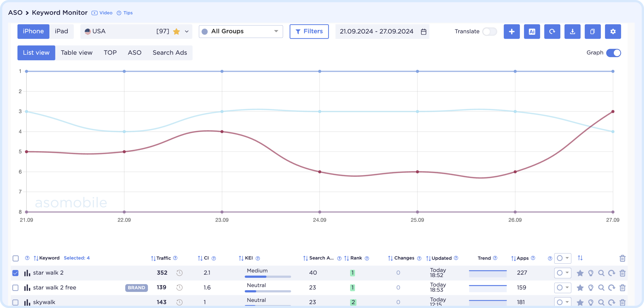Click the help icon next to KEI column
Screen dimensions: 644x308
[258, 258]
